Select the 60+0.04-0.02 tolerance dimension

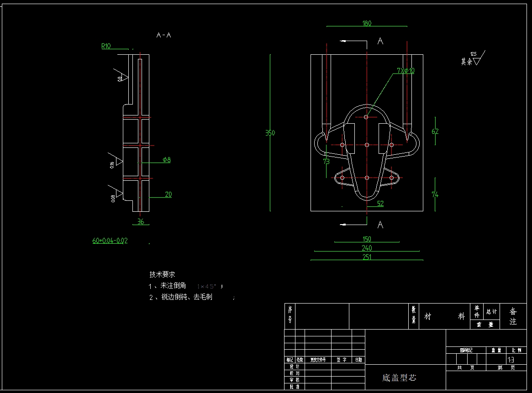point(110,241)
